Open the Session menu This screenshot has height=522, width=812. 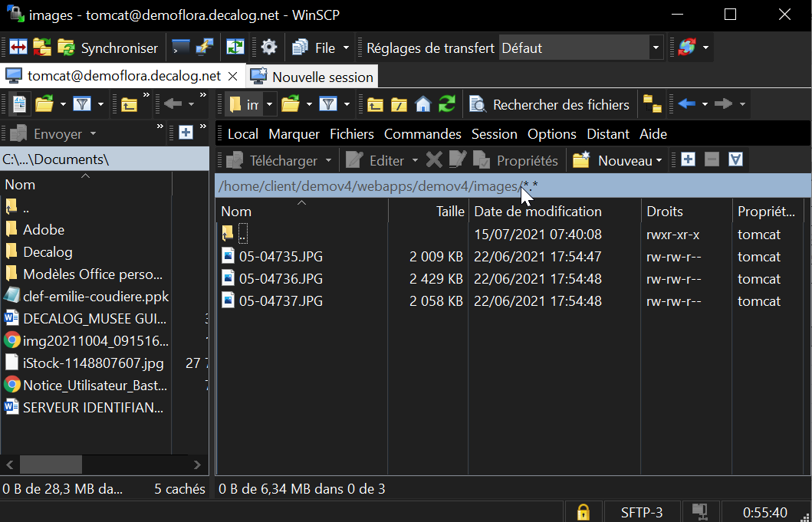point(494,134)
